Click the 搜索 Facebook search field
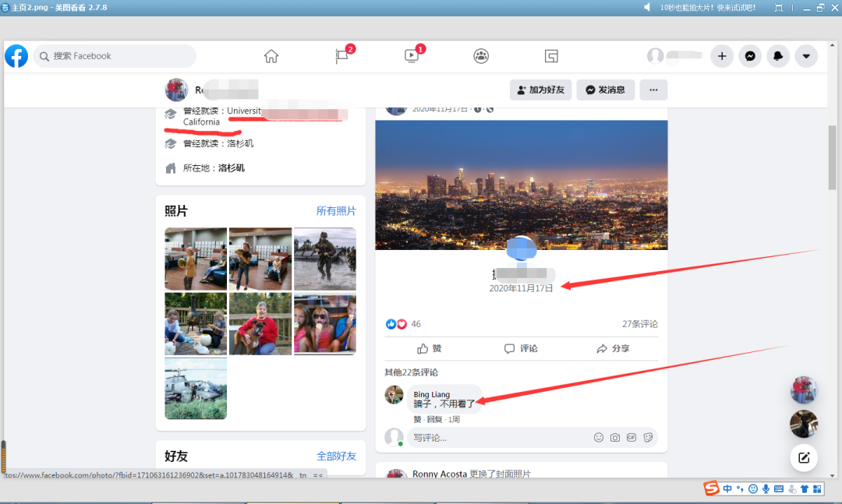 pyautogui.click(x=117, y=56)
